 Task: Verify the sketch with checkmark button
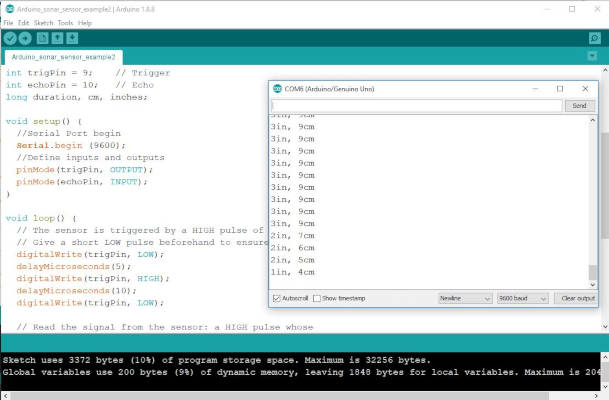[x=10, y=38]
